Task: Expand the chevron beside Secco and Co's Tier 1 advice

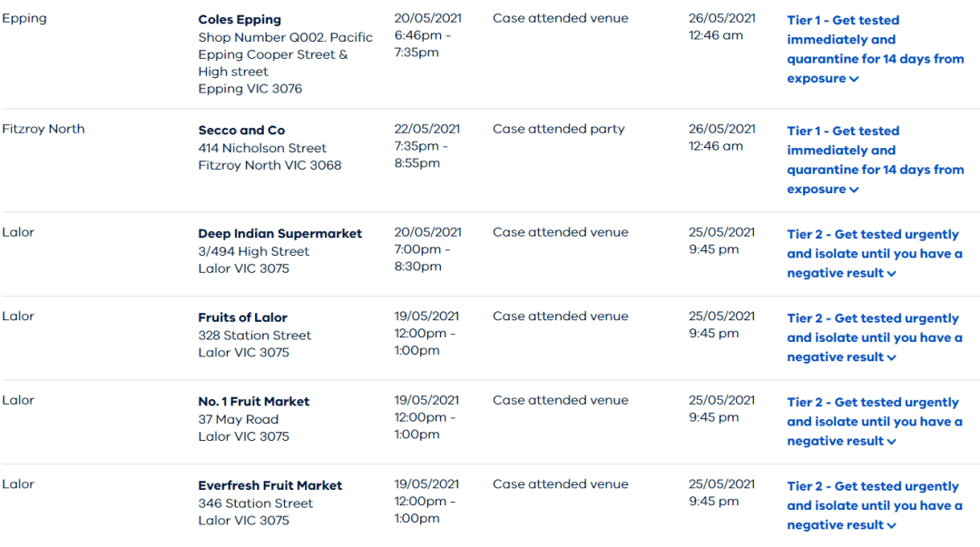Action: pos(855,190)
